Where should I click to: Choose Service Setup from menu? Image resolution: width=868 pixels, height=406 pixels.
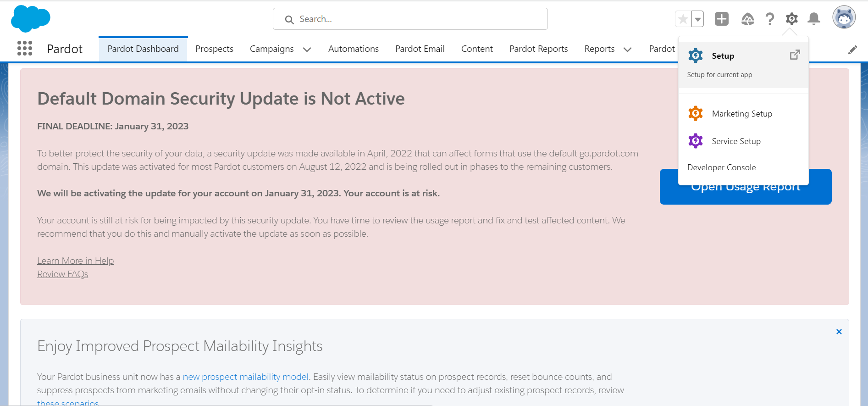[x=743, y=141]
